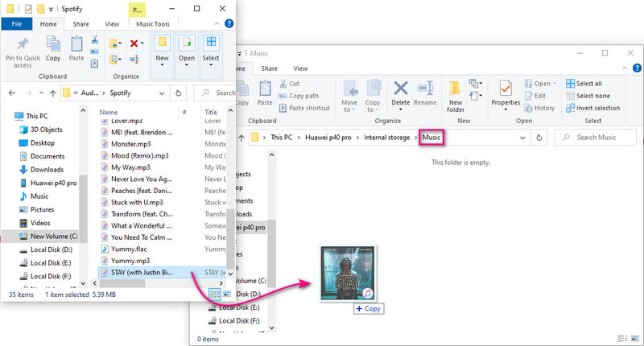
Task: Switch to Share tab in Spotify window
Action: click(81, 24)
